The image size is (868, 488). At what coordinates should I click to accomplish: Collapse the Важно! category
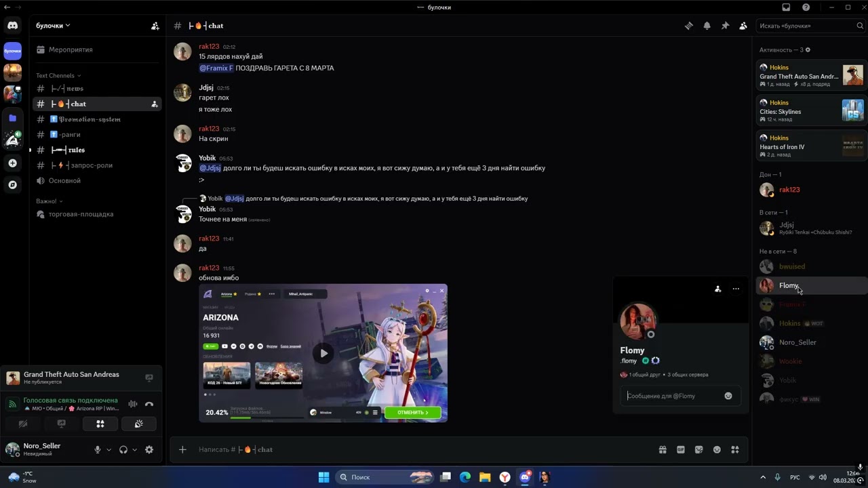[50, 201]
